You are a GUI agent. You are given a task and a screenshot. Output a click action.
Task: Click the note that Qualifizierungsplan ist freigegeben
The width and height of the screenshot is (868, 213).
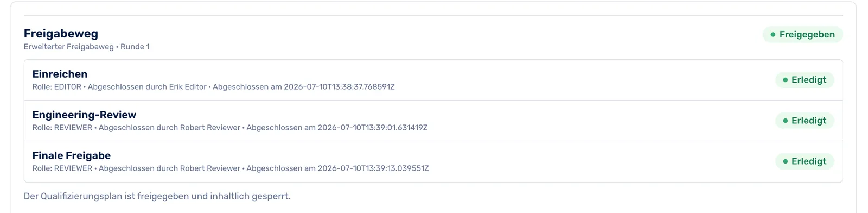tap(157, 196)
